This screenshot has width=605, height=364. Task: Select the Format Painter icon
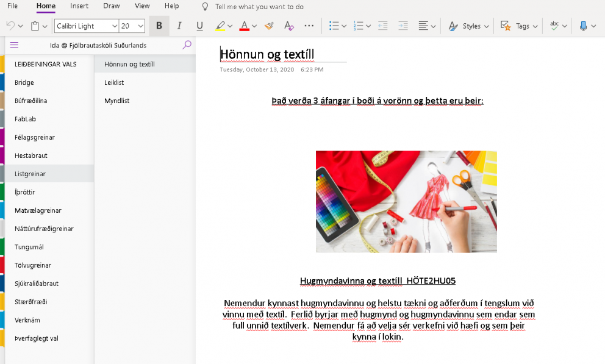(x=268, y=26)
